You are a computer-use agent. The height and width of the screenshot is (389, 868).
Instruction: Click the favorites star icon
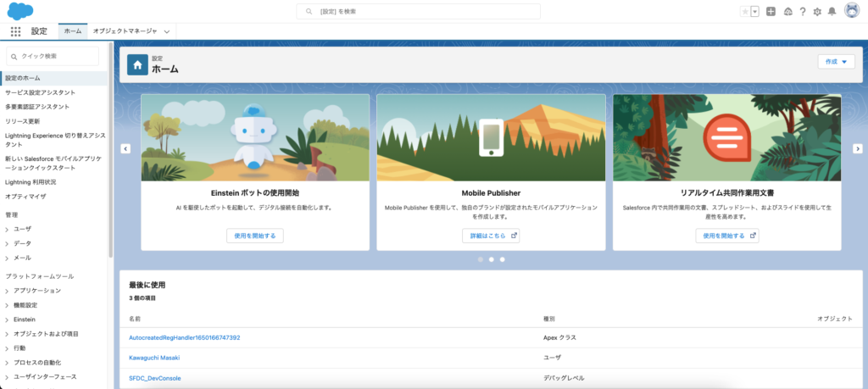click(x=745, y=12)
